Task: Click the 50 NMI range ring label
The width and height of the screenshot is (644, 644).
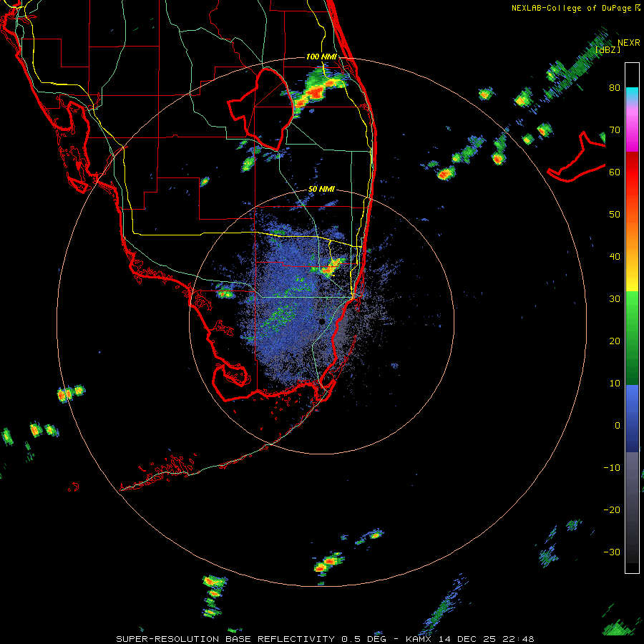Action: pyautogui.click(x=321, y=190)
